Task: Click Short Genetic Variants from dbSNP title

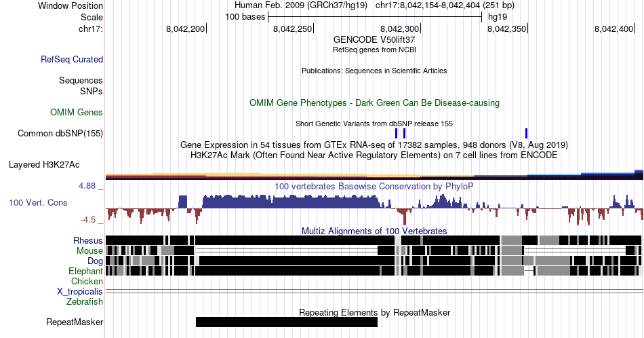Action: (x=374, y=124)
